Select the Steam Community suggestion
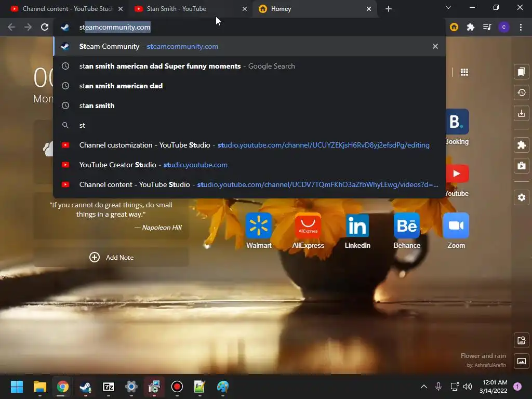Viewport: 532px width, 399px height. pyautogui.click(x=249, y=46)
